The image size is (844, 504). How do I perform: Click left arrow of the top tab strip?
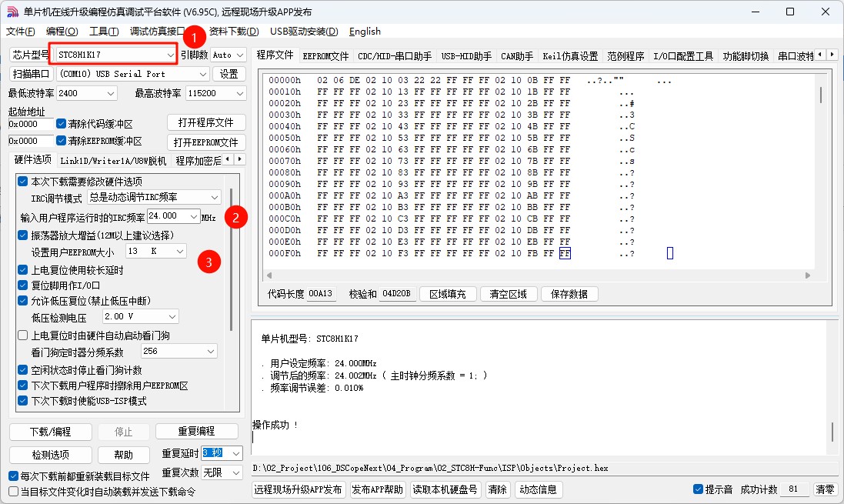pos(820,55)
